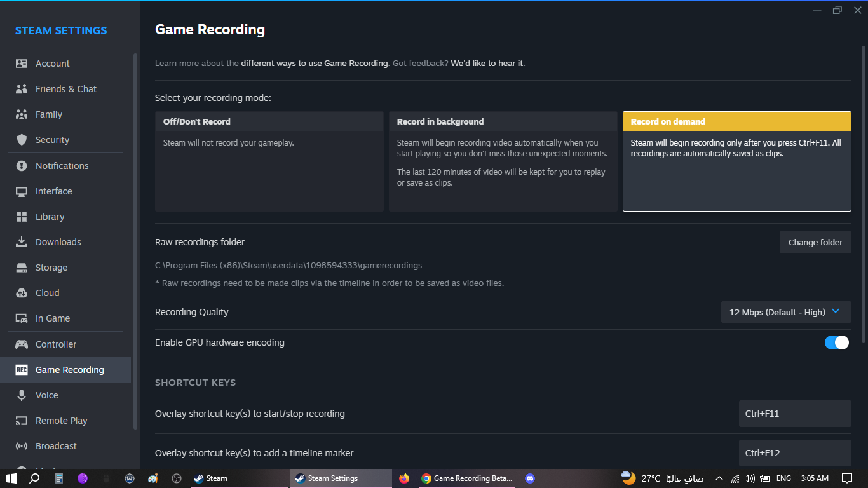Open the Windows Start menu
The height and width of the screenshot is (488, 868).
[11, 478]
